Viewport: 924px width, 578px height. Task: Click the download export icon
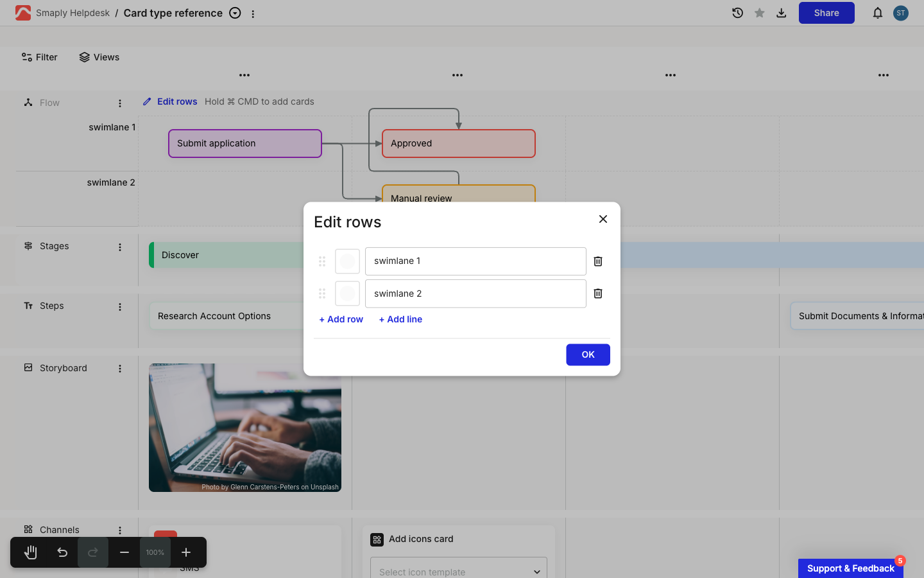point(782,13)
